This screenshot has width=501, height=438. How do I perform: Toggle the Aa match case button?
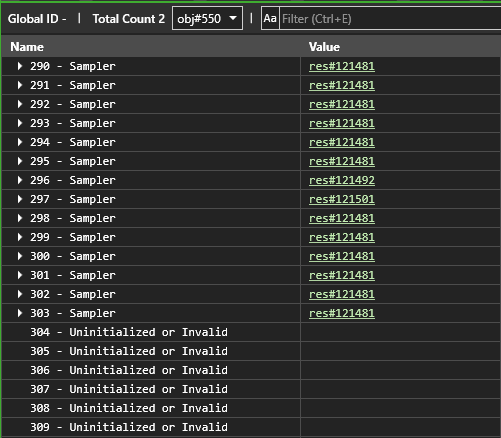click(x=270, y=19)
